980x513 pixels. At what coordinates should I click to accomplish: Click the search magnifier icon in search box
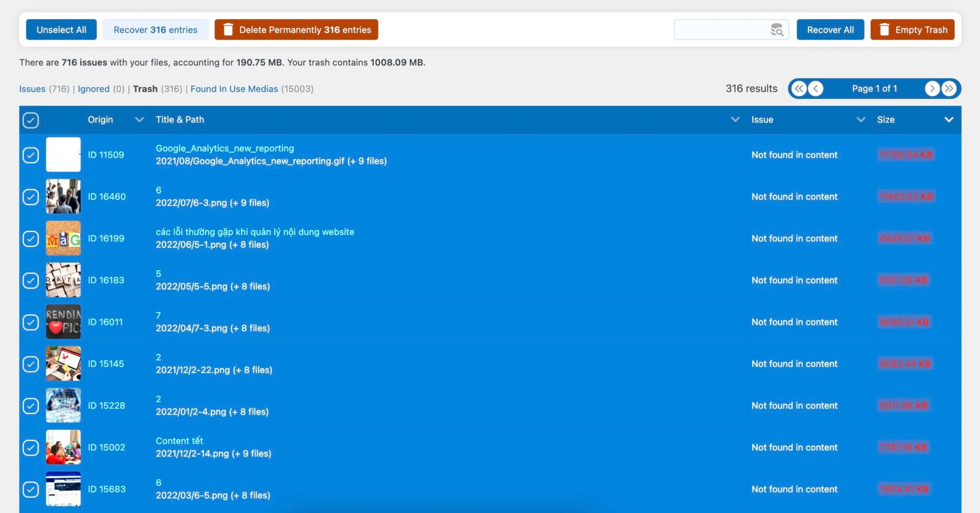click(x=776, y=30)
